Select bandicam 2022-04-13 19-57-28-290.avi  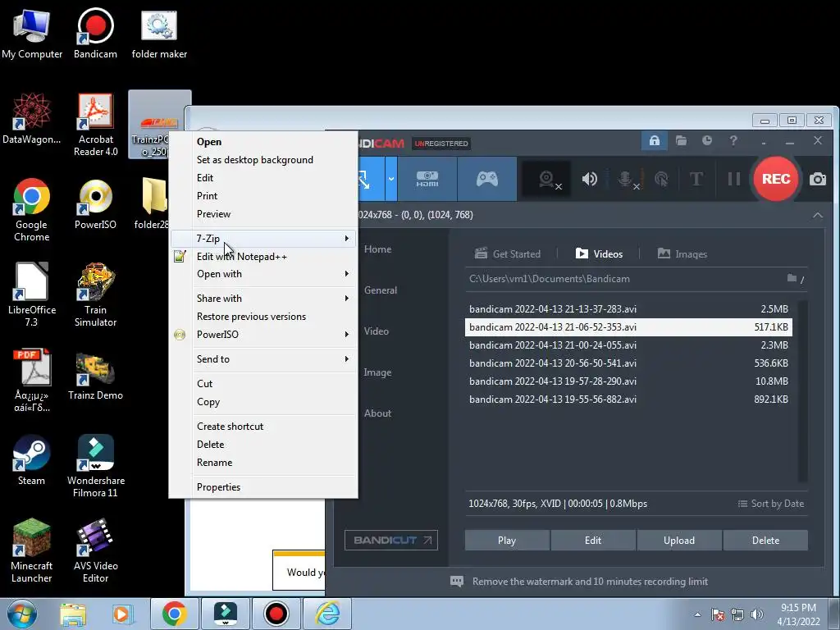[x=628, y=381]
